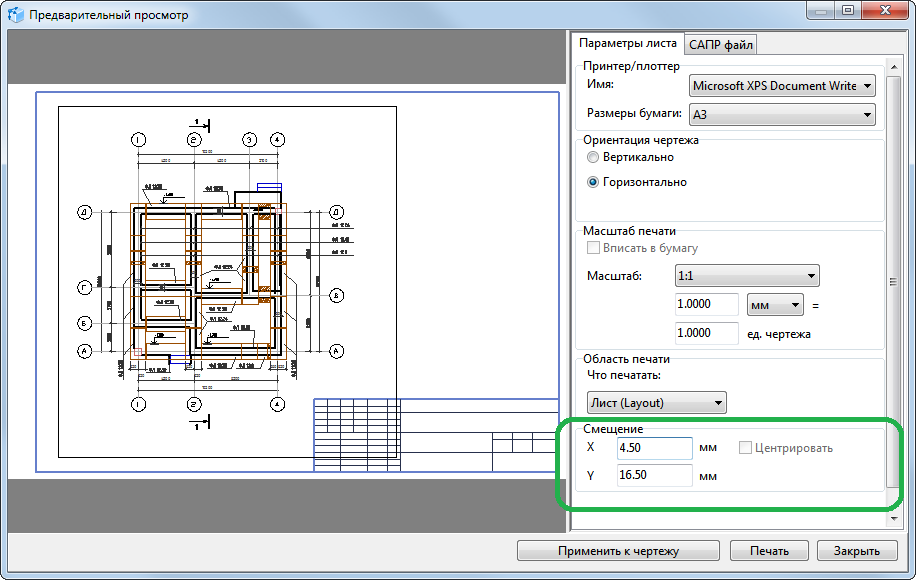The image size is (916, 580).
Task: Expand the Лист (Layout) print area dropdown
Action: coord(656,403)
